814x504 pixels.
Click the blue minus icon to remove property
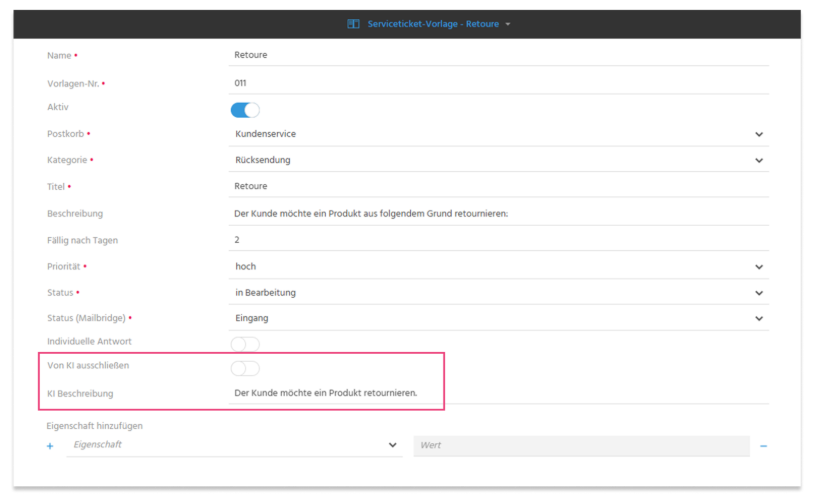[763, 446]
